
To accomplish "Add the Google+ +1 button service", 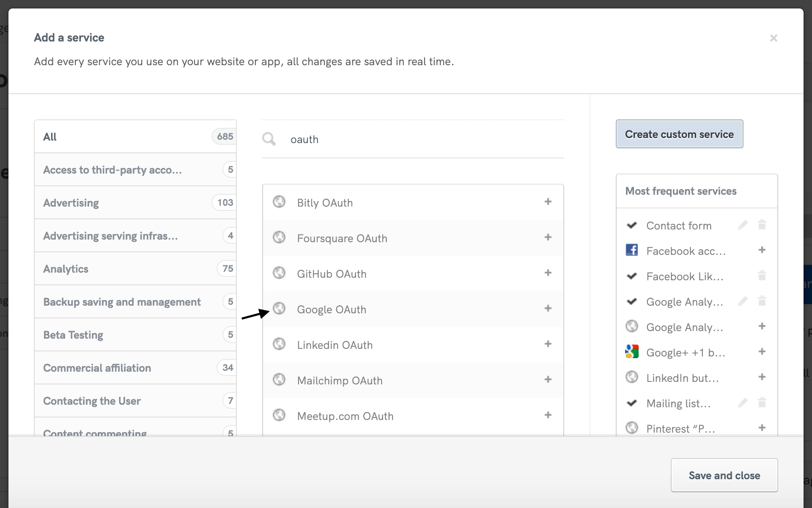I will 762,351.
